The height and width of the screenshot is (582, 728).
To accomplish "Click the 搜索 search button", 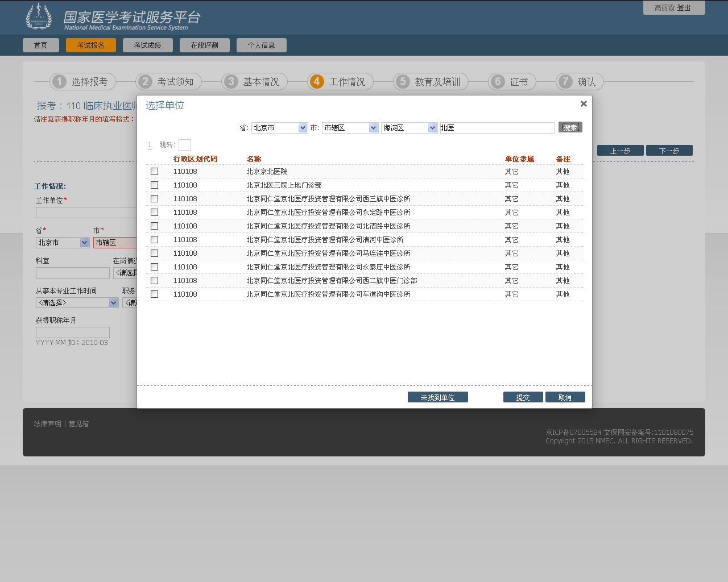I will tap(570, 127).
